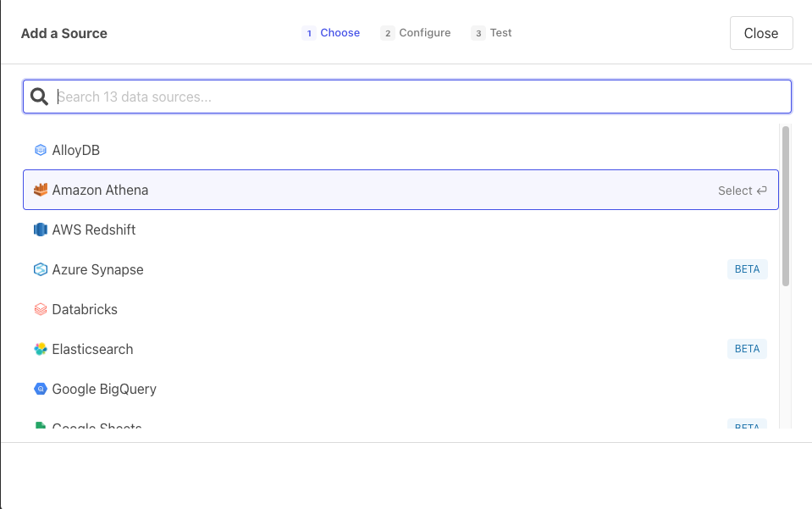The image size is (812, 509).
Task: Click the data source list scrollbar
Action: 786,206
